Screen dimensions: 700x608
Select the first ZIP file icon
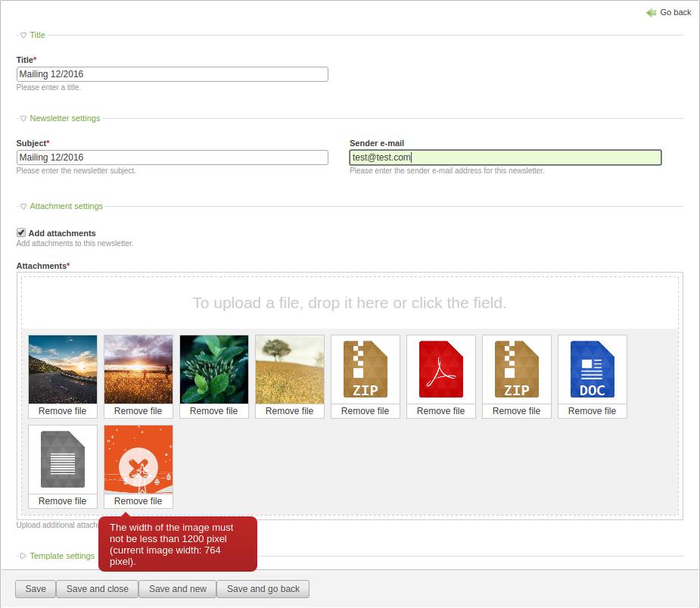(x=365, y=369)
